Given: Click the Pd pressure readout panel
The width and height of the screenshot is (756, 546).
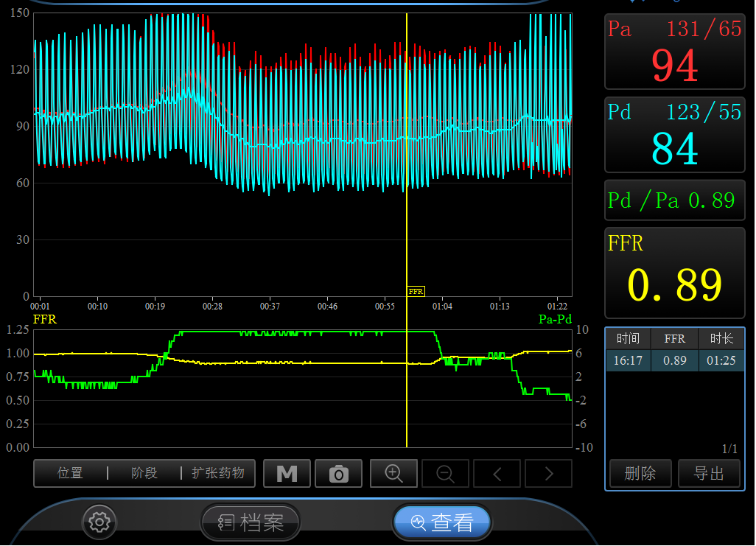Looking at the screenshot, I should pos(674,135).
